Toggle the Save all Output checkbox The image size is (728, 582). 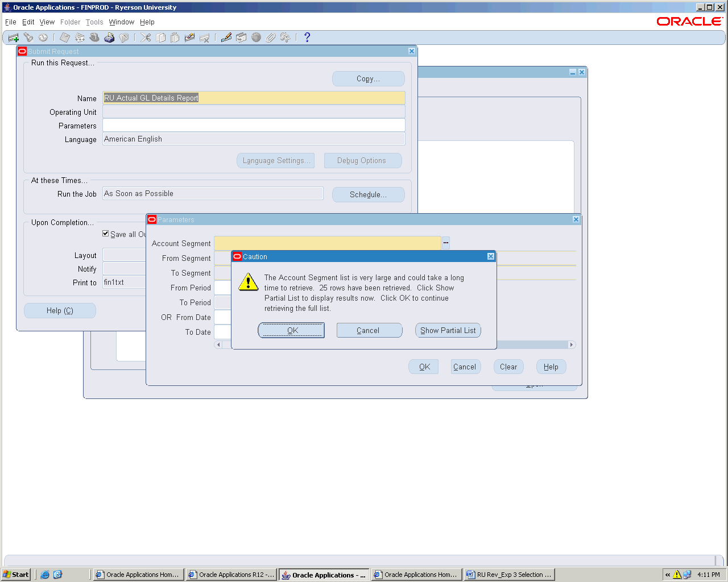(x=106, y=234)
